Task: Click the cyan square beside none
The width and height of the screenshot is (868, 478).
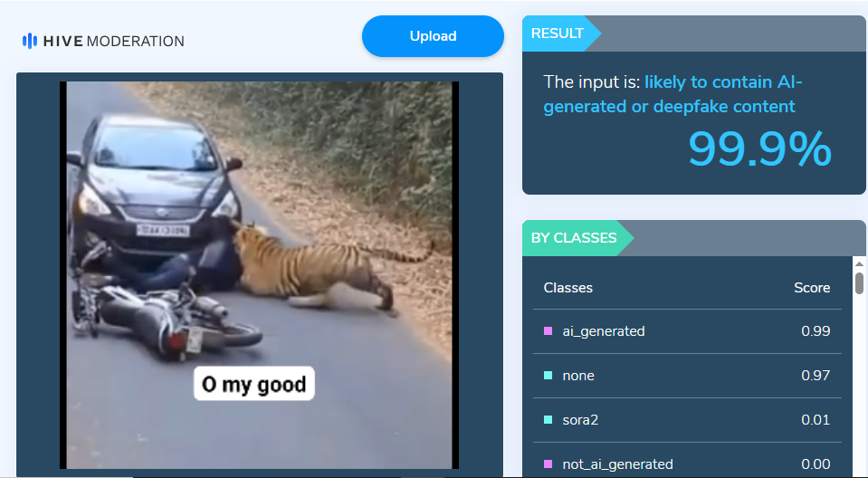Action: click(x=548, y=376)
